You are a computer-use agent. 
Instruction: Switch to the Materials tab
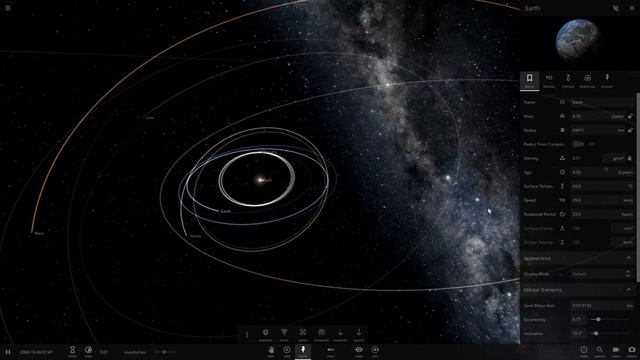pyautogui.click(x=587, y=81)
